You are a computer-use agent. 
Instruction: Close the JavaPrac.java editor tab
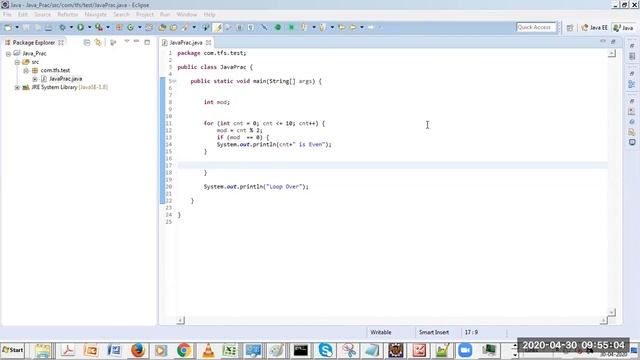click(209, 42)
